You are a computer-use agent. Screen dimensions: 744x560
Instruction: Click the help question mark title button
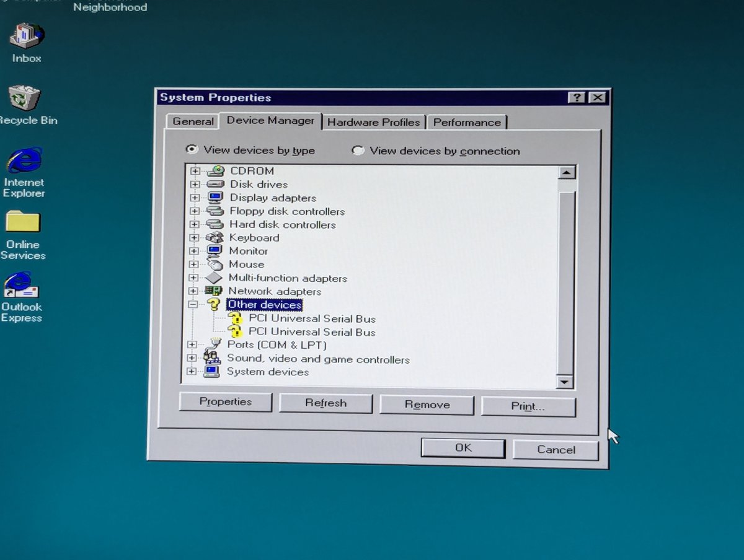point(576,98)
